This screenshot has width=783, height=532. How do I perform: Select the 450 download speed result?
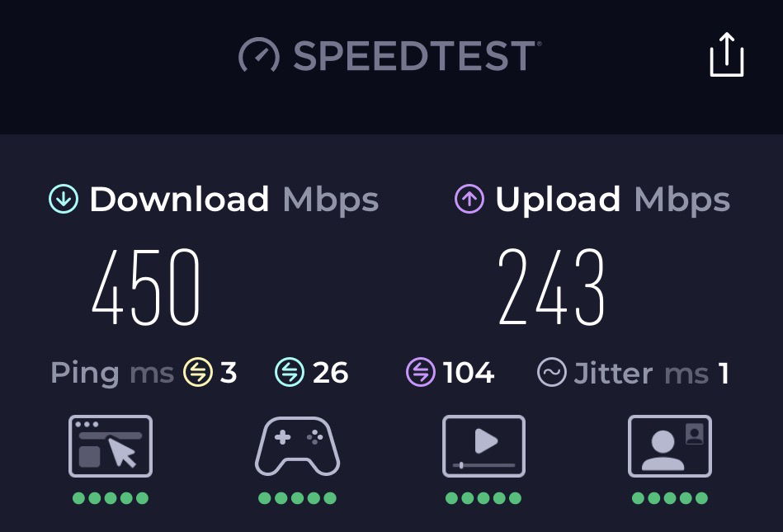[146, 287]
